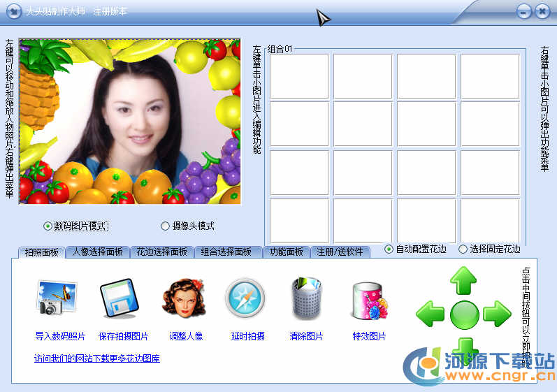Switch to 人像选择面板 tab
Image resolution: width=557 pixels, height=392 pixels.
[x=98, y=252]
